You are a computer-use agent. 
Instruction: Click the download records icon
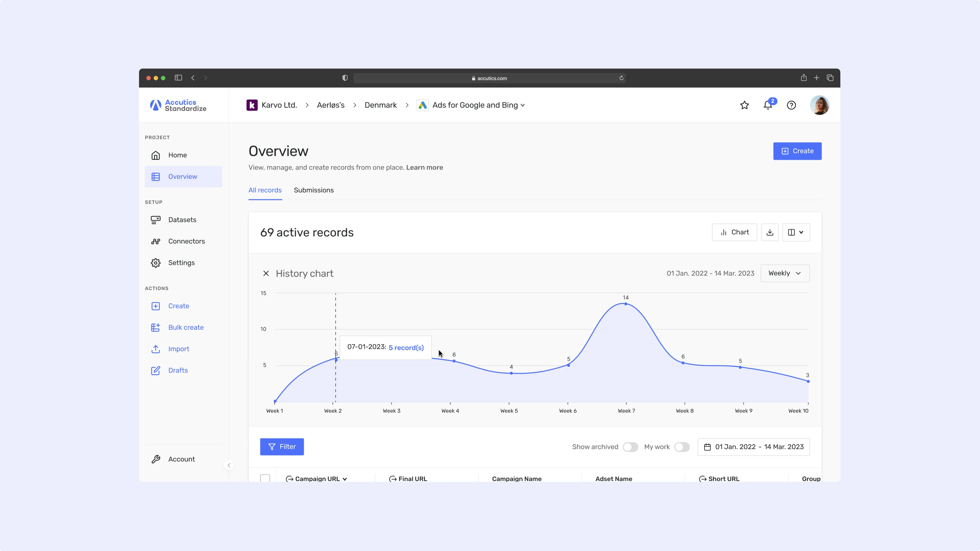(770, 232)
